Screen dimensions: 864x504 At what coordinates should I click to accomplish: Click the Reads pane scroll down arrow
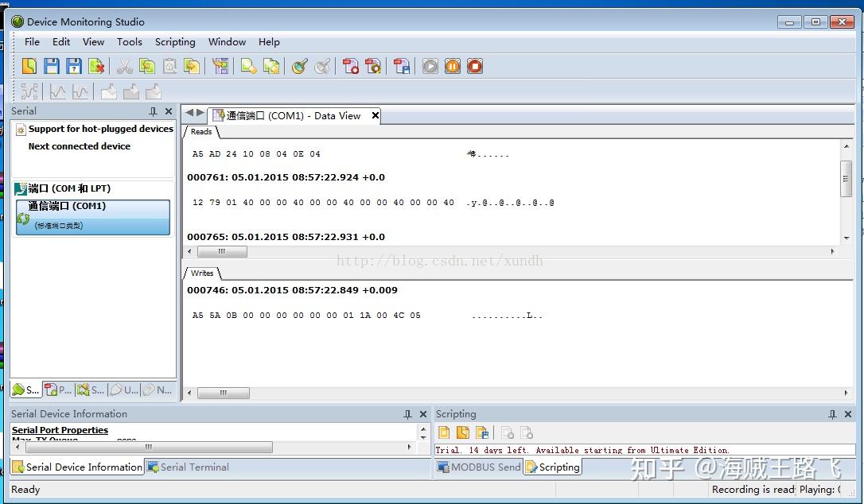click(846, 238)
